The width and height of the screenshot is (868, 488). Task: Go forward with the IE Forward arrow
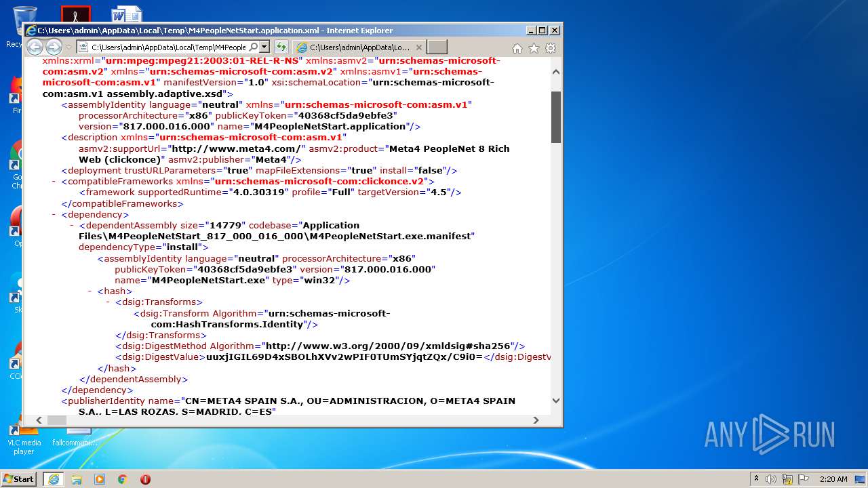[54, 47]
